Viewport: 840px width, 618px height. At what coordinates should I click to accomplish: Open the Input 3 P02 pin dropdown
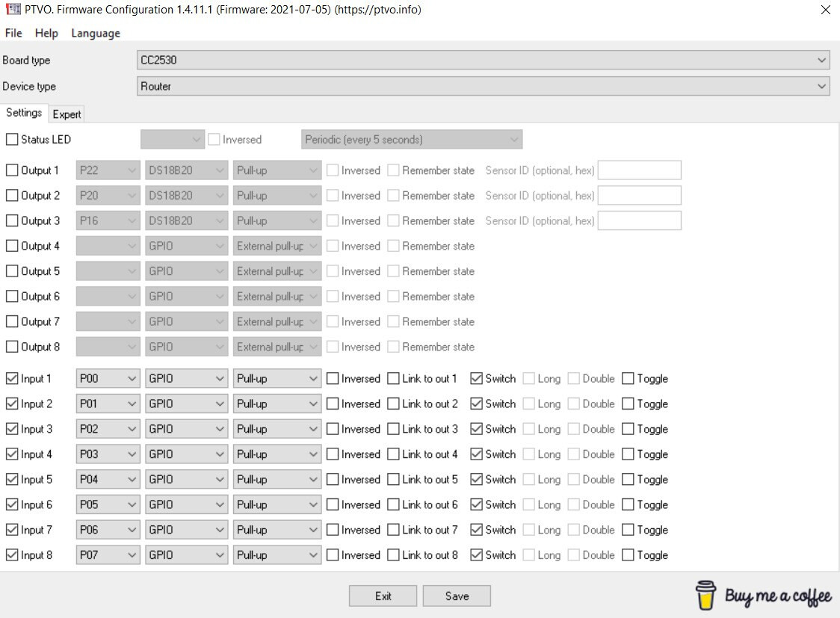[108, 429]
